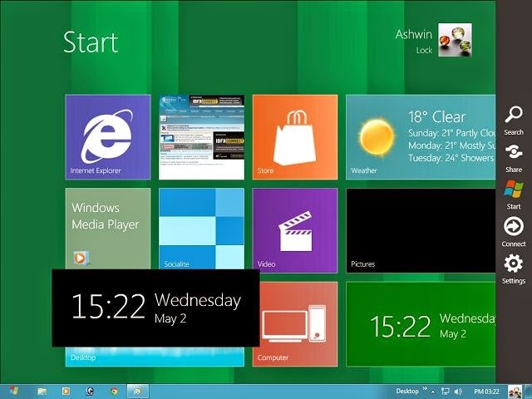Click the Lock link under Ashwin
This screenshot has height=399, width=532.
click(x=424, y=50)
